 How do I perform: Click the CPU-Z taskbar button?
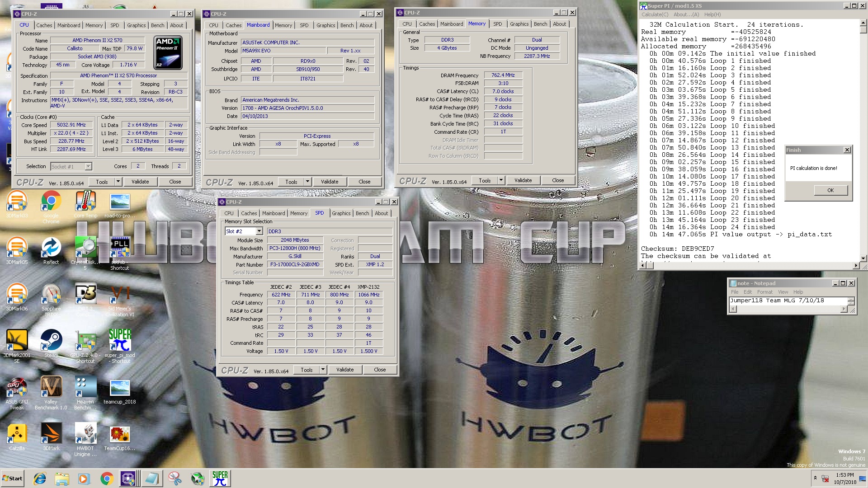pos(128,479)
